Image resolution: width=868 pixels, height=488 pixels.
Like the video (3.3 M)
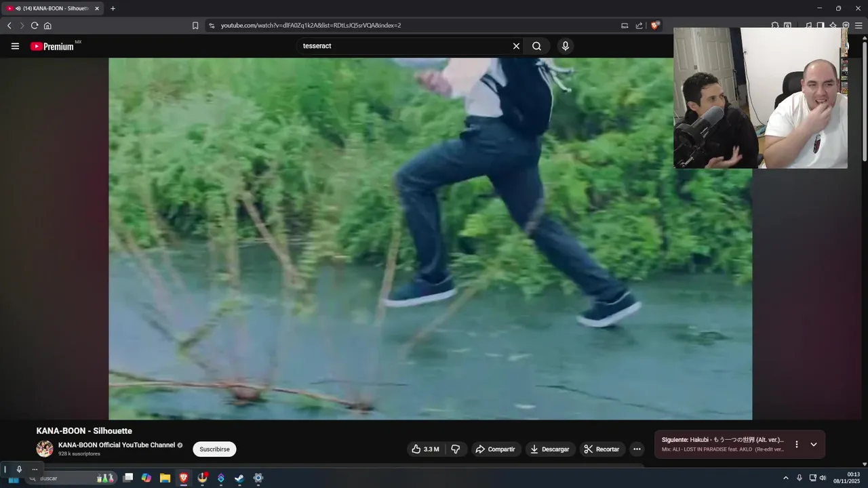point(425,449)
